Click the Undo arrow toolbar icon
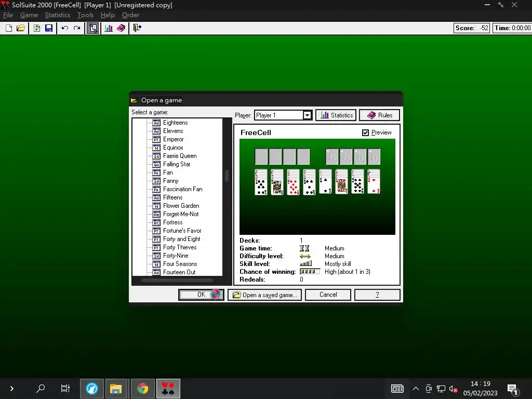Viewport: 532px width, 399px height. (x=65, y=28)
